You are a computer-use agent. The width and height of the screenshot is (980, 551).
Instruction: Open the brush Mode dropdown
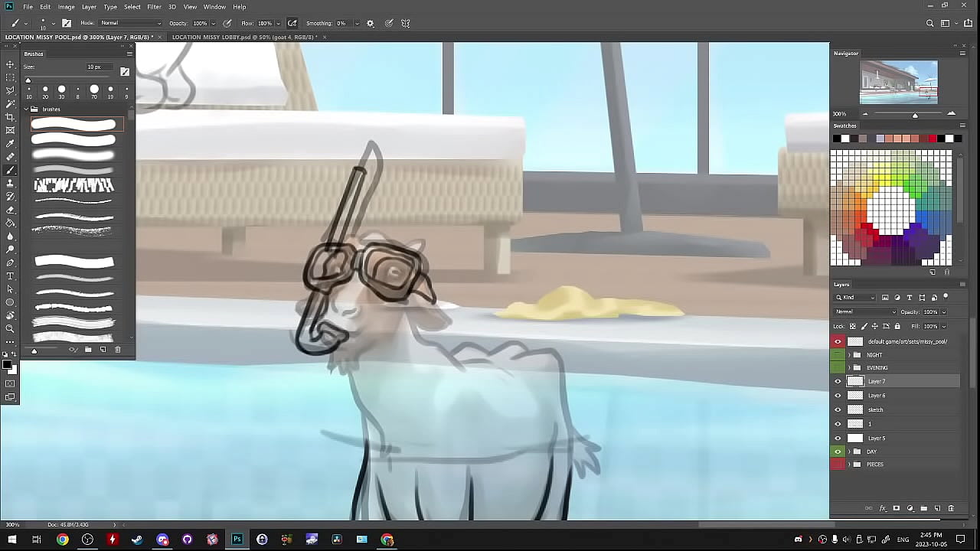point(132,23)
